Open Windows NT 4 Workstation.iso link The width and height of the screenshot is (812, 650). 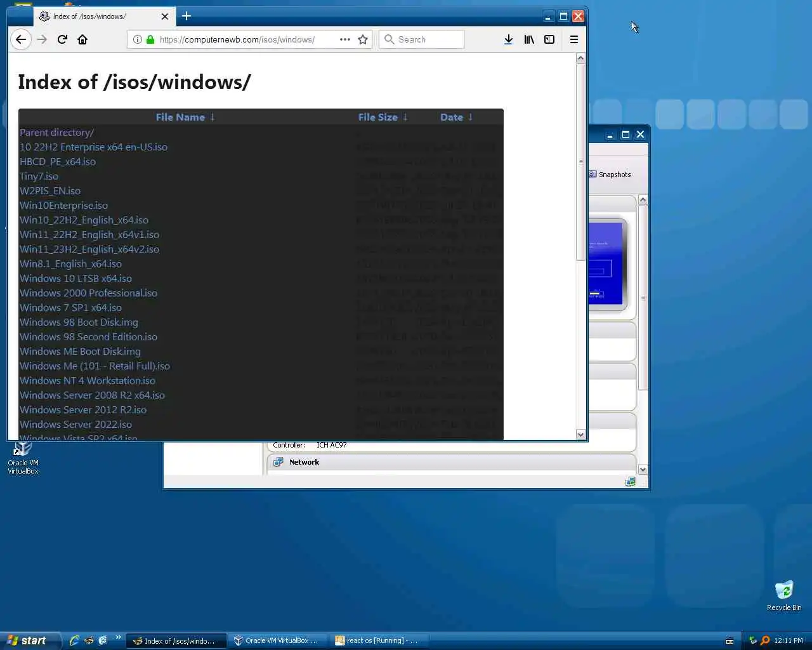click(x=88, y=380)
